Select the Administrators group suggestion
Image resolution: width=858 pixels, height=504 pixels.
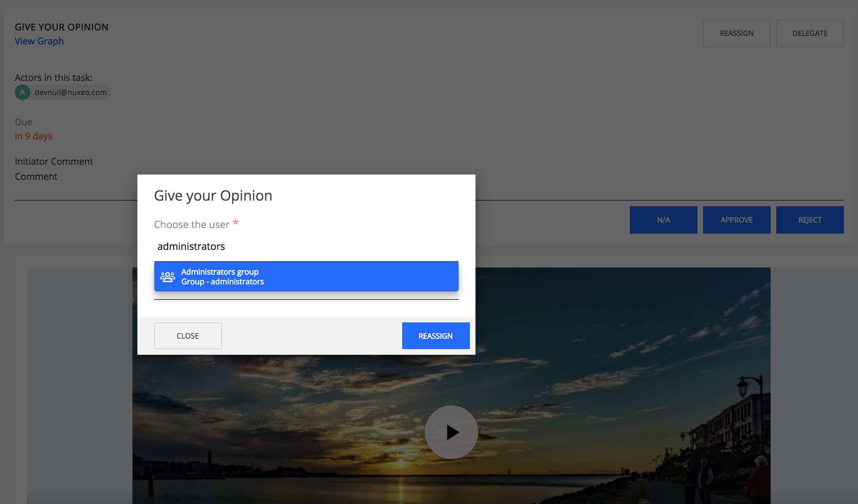tap(306, 277)
